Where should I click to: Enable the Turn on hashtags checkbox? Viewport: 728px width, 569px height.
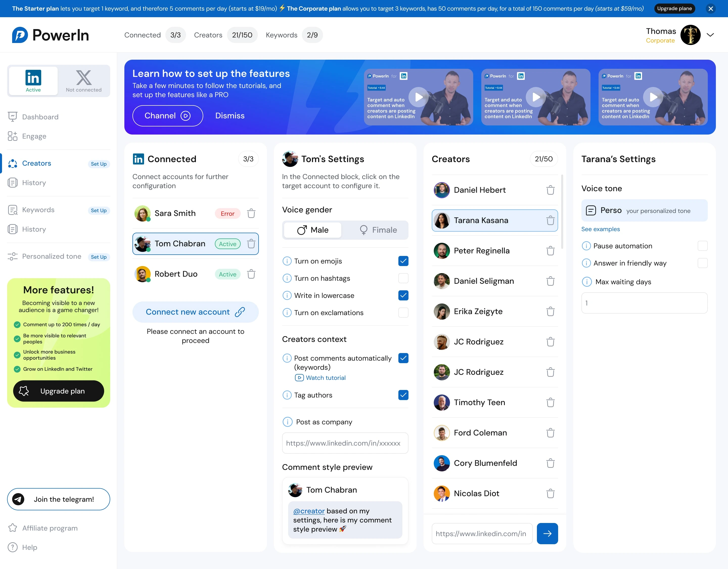click(403, 278)
